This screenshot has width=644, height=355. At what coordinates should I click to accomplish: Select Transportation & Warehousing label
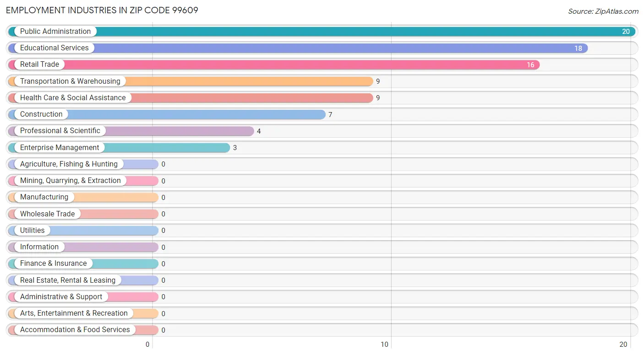click(70, 81)
